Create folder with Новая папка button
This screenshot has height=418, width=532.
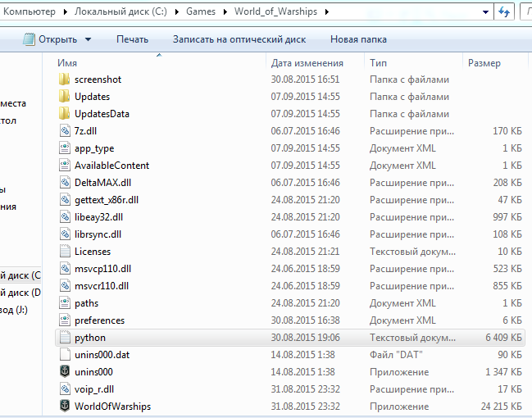tap(358, 39)
